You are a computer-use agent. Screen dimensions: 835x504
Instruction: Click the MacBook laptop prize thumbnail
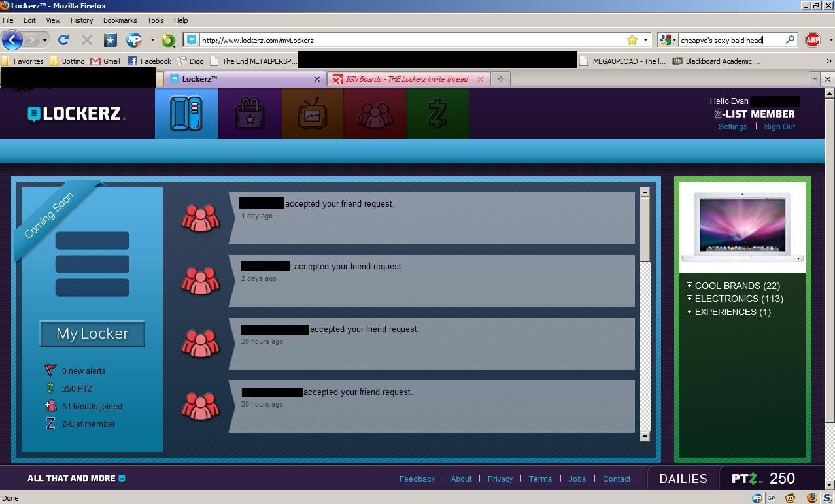click(743, 227)
